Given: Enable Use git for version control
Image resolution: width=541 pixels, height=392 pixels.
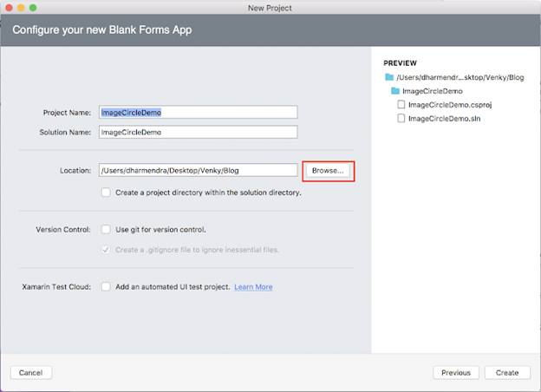Looking at the screenshot, I should tap(106, 230).
